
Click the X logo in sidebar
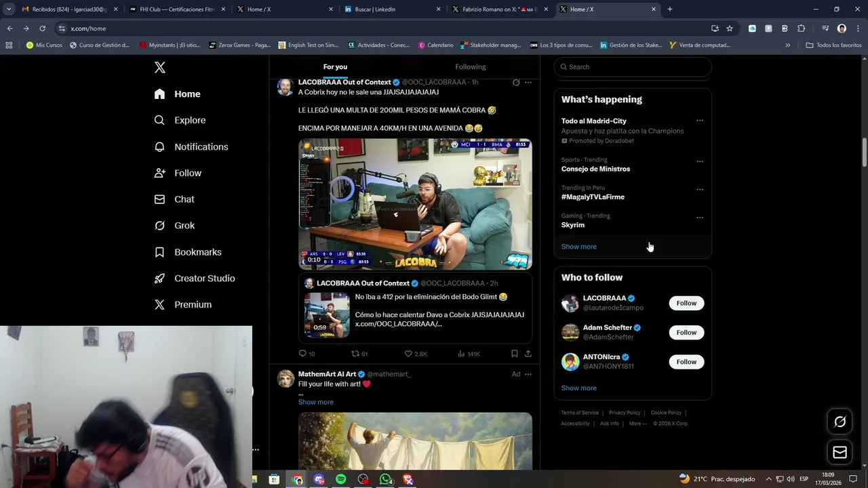[159, 67]
